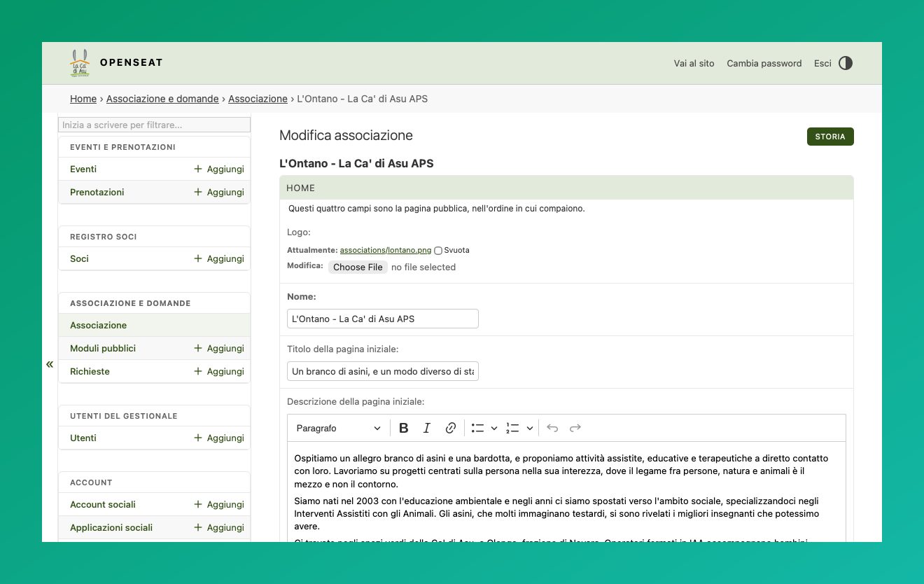Add a new Soci entry

click(219, 258)
